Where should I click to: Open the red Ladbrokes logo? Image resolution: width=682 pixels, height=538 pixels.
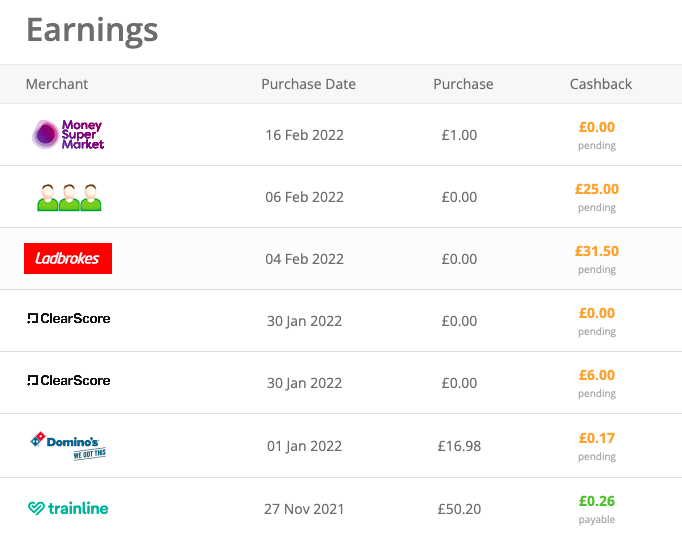(68, 258)
